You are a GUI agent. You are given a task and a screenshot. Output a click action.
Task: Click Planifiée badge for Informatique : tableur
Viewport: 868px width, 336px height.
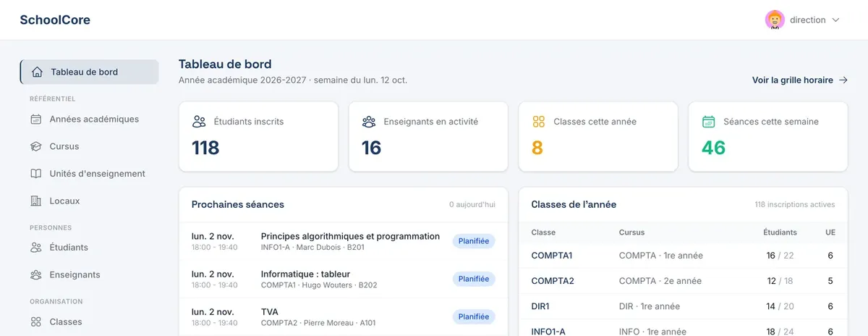[x=474, y=279]
